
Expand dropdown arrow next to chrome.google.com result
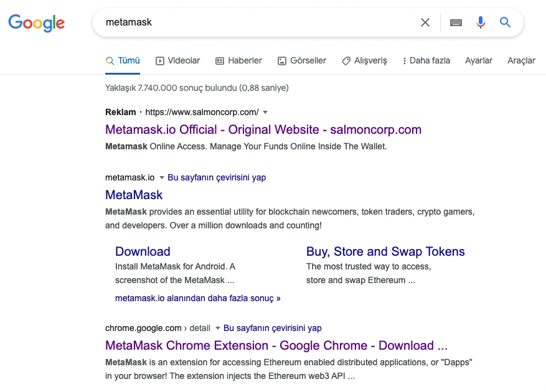coord(217,329)
